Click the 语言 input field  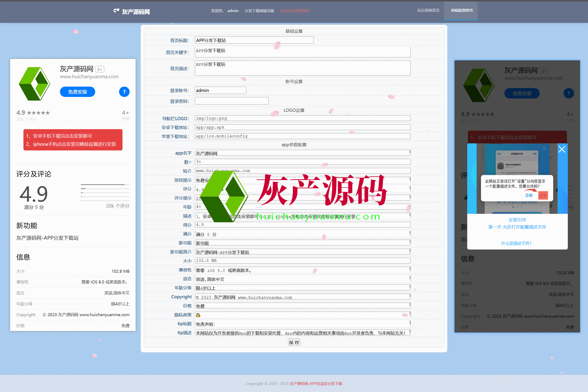click(x=302, y=279)
